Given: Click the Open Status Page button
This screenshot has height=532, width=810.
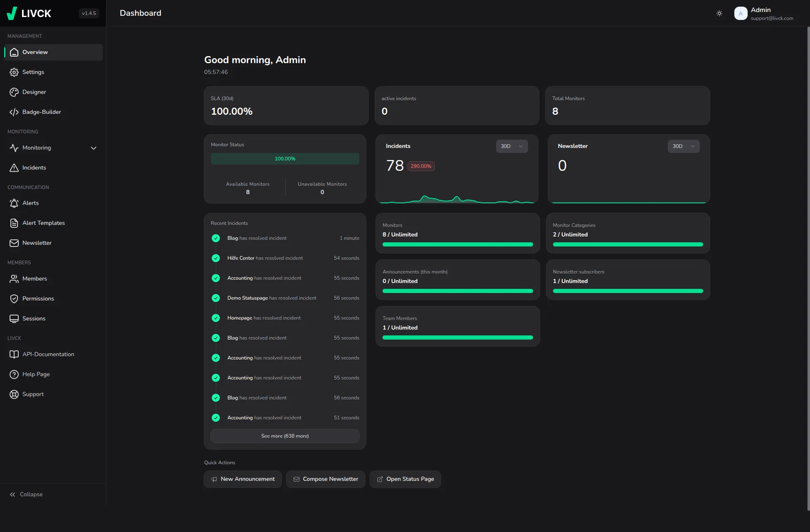Looking at the screenshot, I should (405, 479).
